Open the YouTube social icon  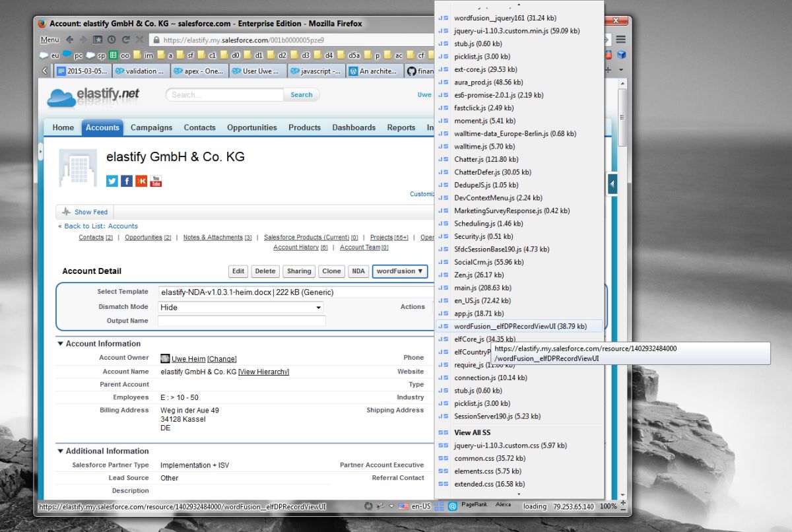click(x=156, y=181)
